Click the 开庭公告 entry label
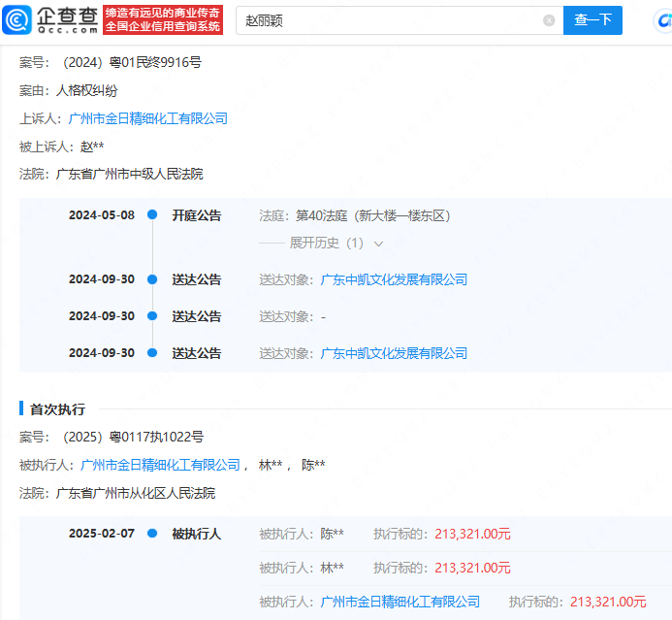This screenshot has height=620, width=672. tap(197, 215)
